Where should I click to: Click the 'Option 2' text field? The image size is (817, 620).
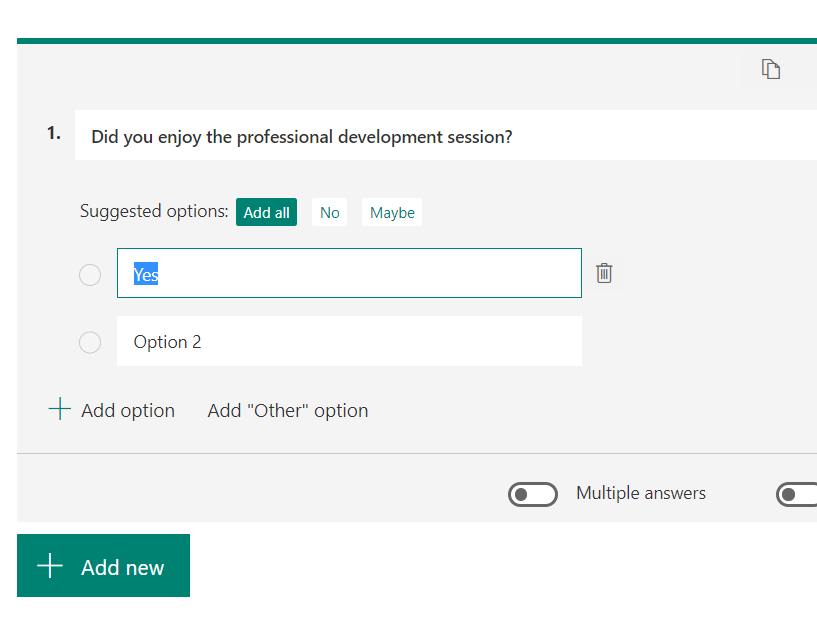click(349, 341)
